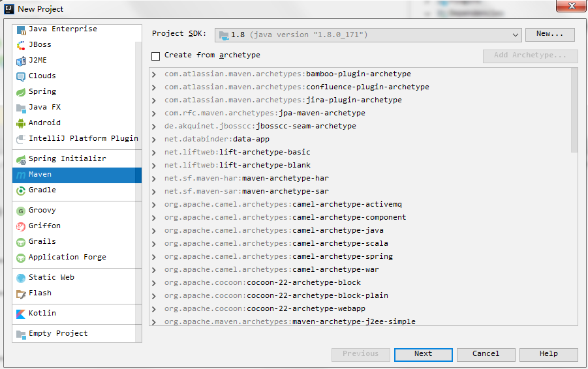
Task: Expand cocoon-22-archetype-webapp entry
Action: point(154,310)
